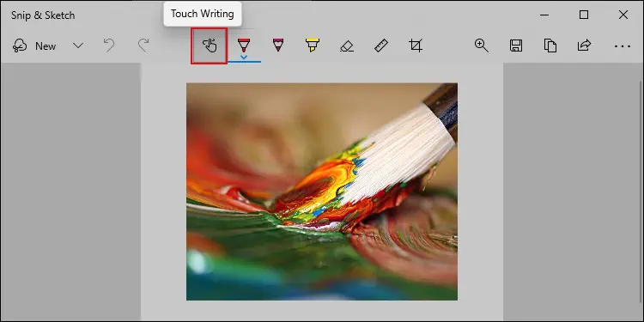This screenshot has width=644, height=322.
Task: Undo the last stroke
Action: (109, 46)
